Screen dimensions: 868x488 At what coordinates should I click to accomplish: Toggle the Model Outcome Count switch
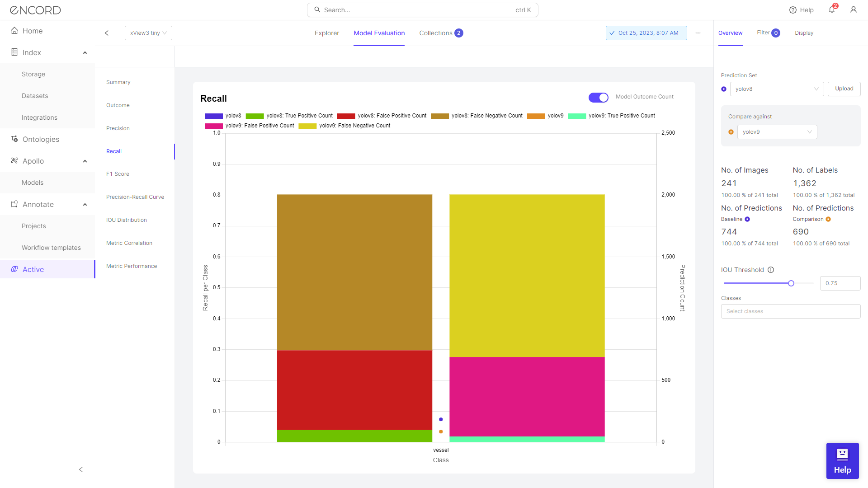[x=598, y=97]
